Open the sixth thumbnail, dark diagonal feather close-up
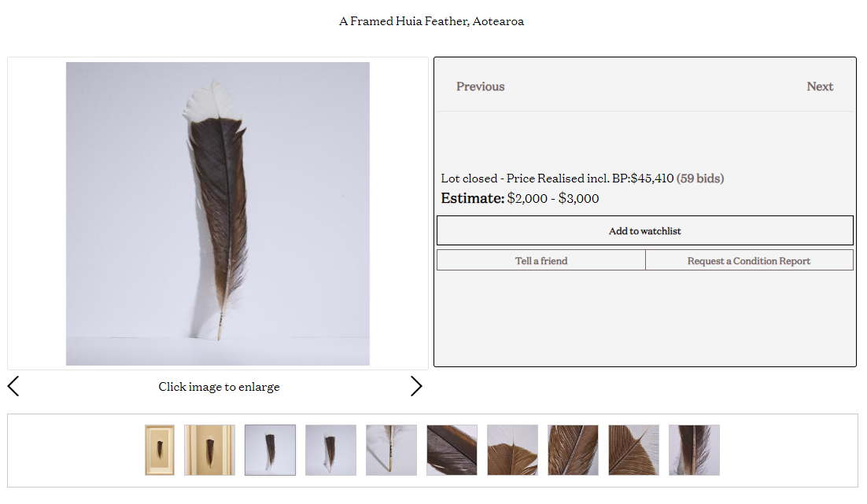Image resolution: width=867 pixels, height=504 pixels. coord(452,450)
